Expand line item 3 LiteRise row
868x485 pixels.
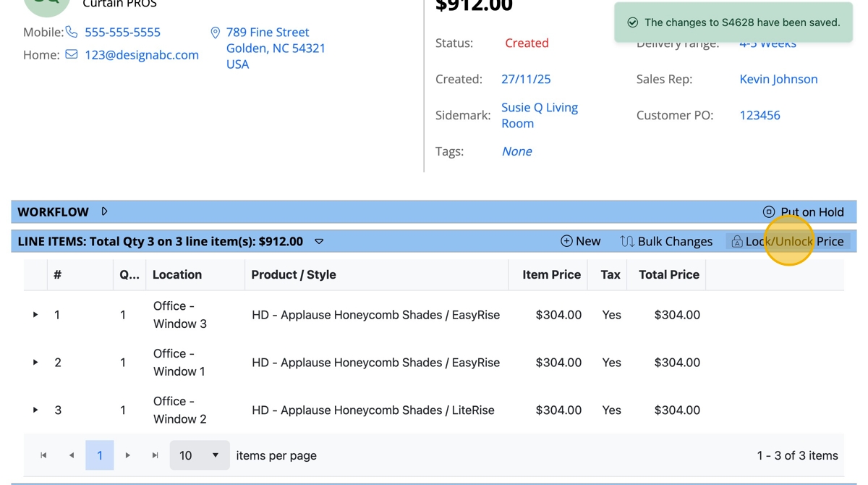coord(35,410)
